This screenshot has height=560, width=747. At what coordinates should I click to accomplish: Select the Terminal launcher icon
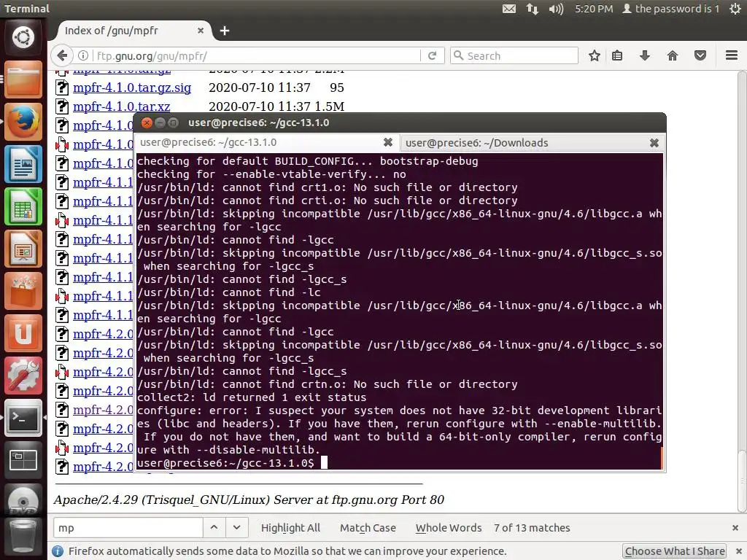[23, 418]
